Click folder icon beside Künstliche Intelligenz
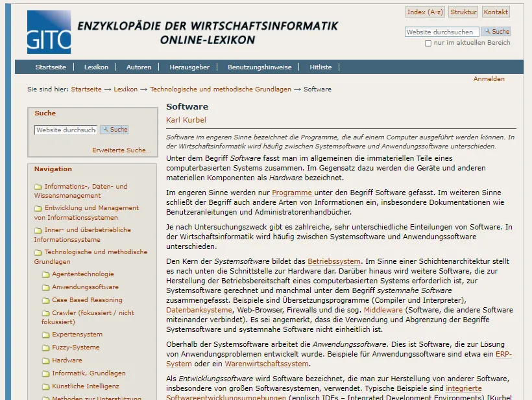This screenshot has width=532, height=400. point(45,386)
